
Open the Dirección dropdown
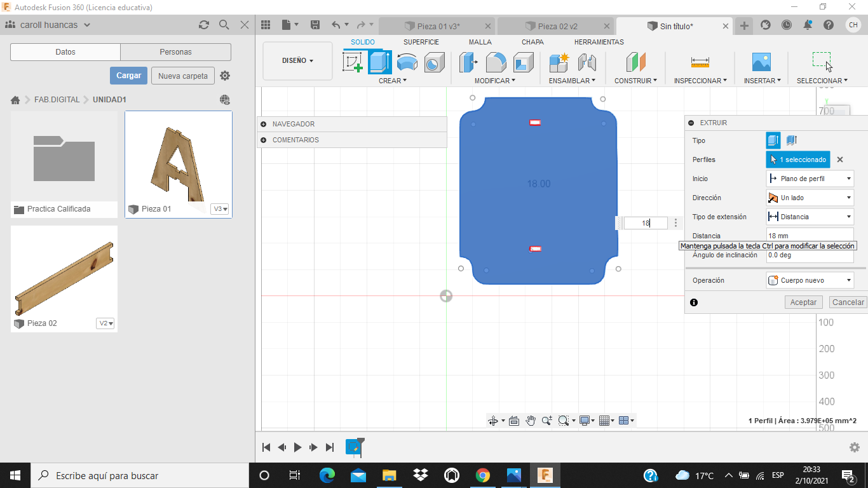coord(810,198)
